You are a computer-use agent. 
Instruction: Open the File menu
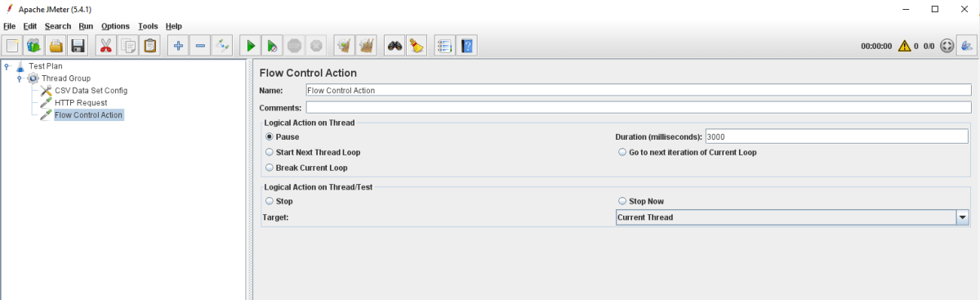coord(10,26)
